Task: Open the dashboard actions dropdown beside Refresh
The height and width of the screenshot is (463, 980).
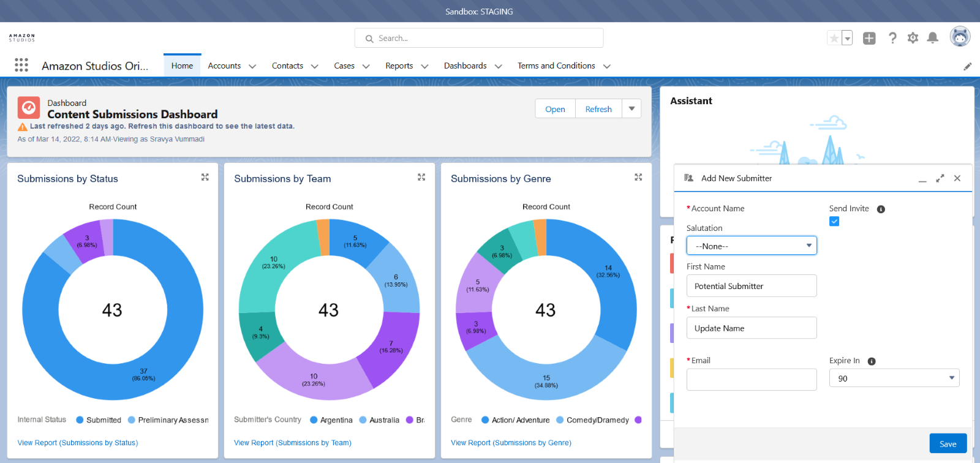Action: (631, 108)
